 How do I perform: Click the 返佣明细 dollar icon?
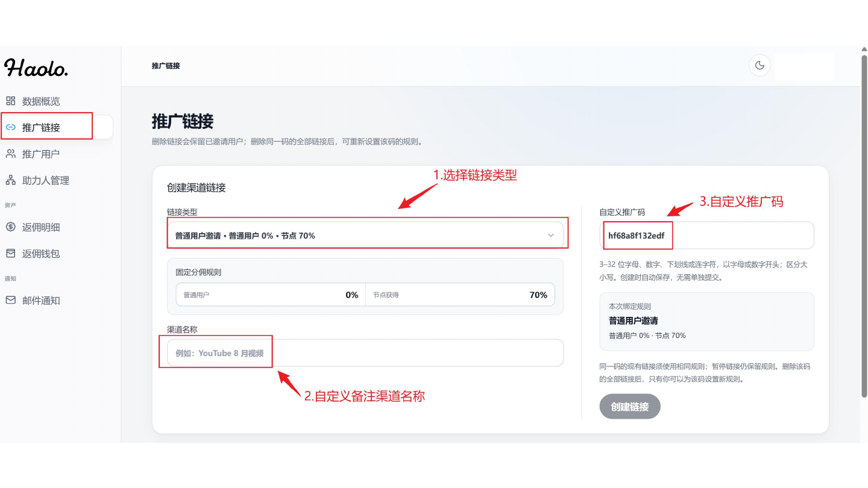click(10, 227)
